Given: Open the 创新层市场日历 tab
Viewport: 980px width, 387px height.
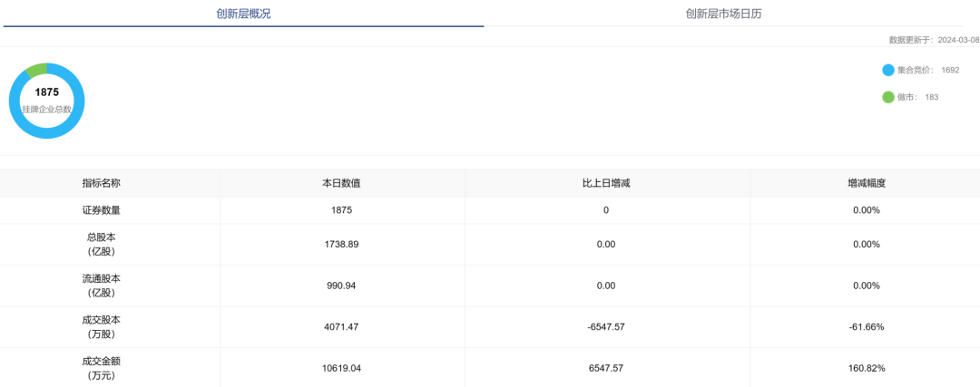Looking at the screenshot, I should point(730,14).
